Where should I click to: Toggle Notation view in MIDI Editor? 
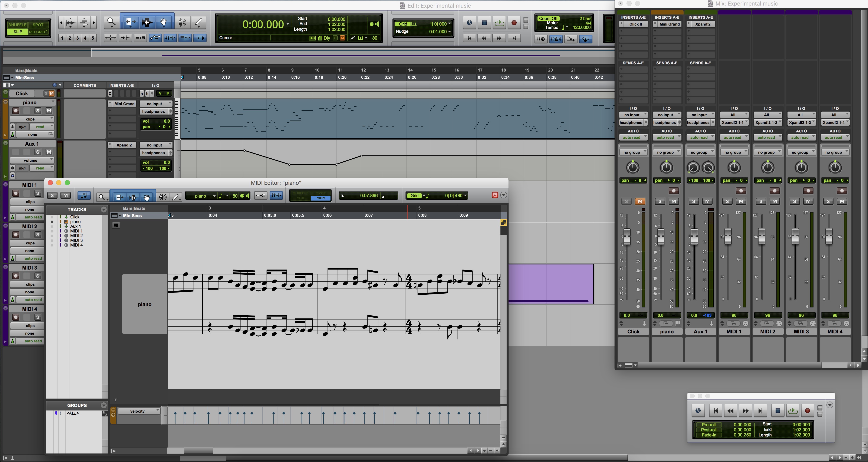click(84, 195)
